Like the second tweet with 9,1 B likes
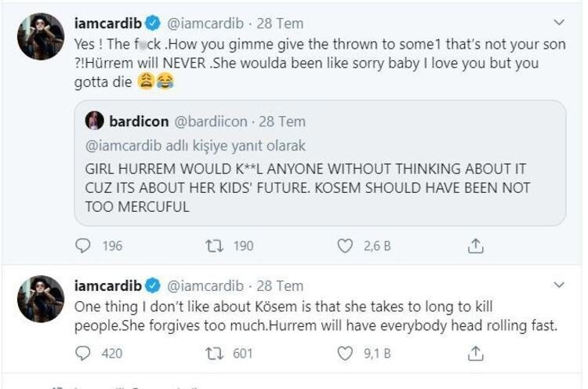The height and width of the screenshot is (389, 588). coord(345,354)
